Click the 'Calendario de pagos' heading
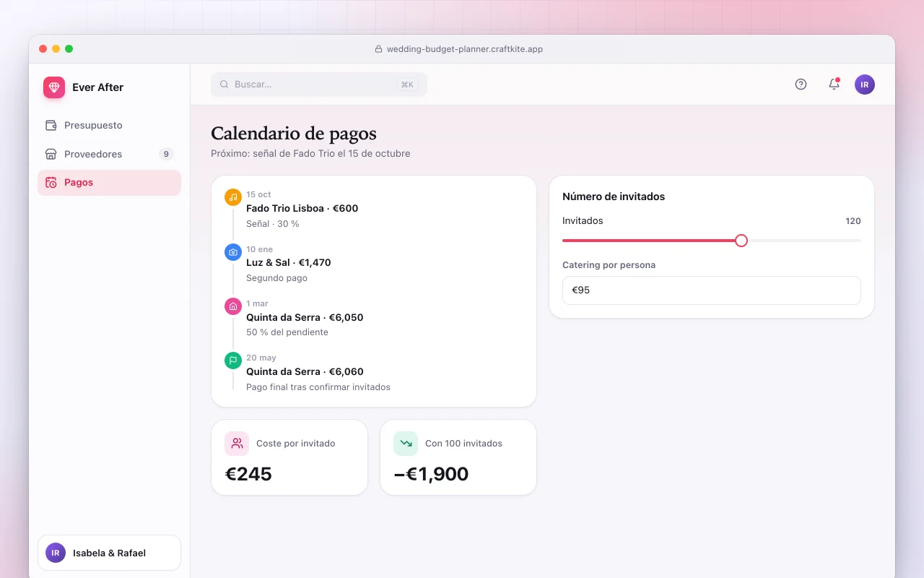The width and height of the screenshot is (924, 578). pos(294,134)
